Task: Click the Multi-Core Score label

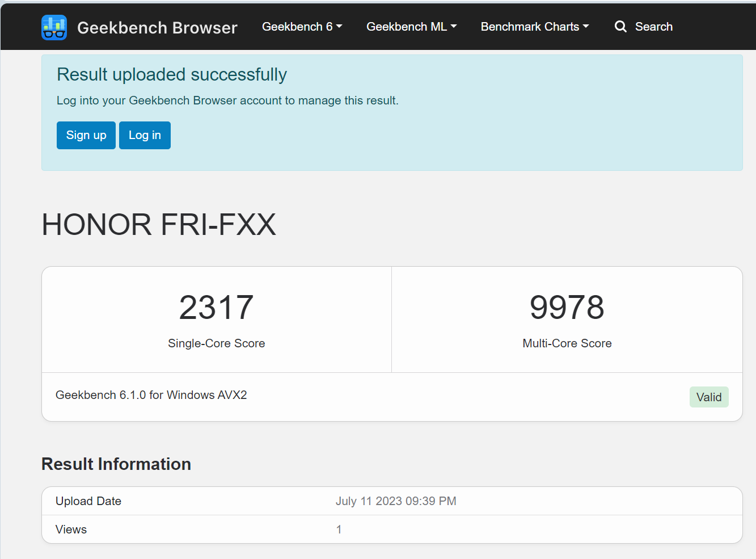Action: (567, 343)
